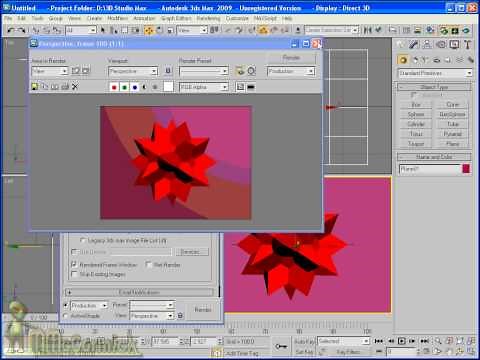Select the Geometry category icon
The width and height of the screenshot is (480, 360).
point(403,60)
